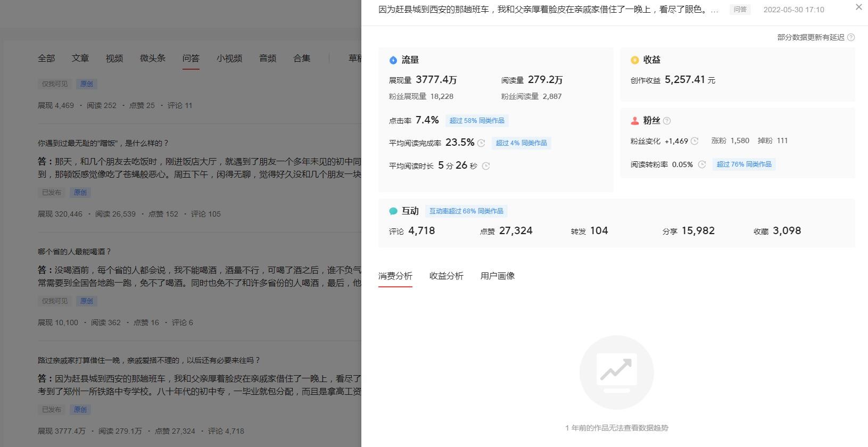Select the 视频 content category tab
The image size is (868, 447).
pyautogui.click(x=114, y=58)
